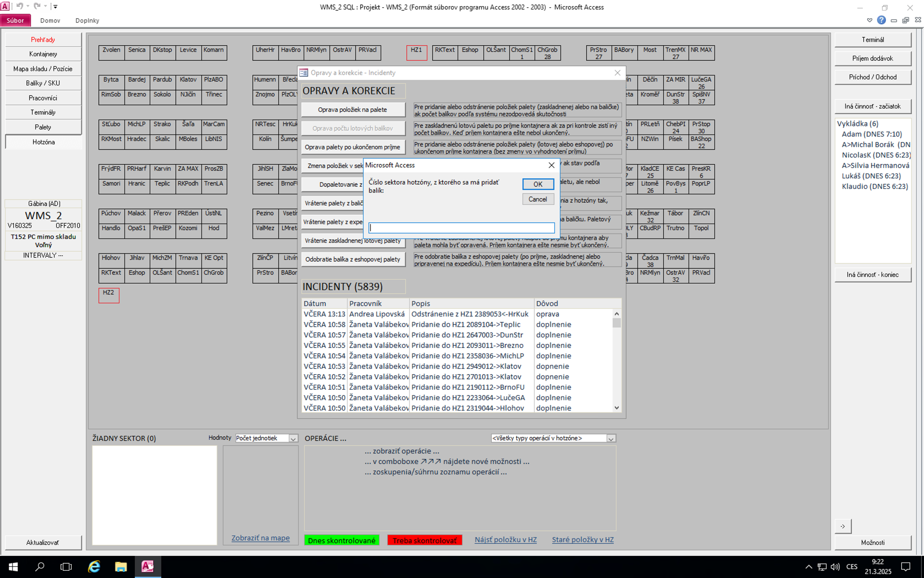The image size is (924, 578).
Task: Customize Quick Access Toolbar dropdown arrow
Action: click(x=55, y=6)
